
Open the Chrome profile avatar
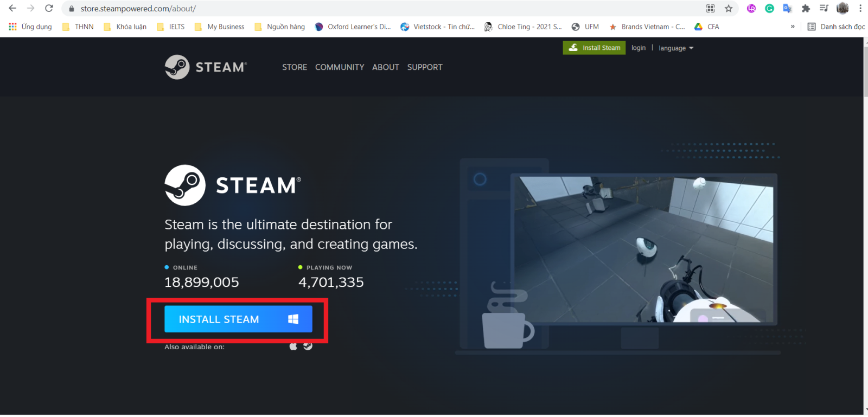click(843, 8)
